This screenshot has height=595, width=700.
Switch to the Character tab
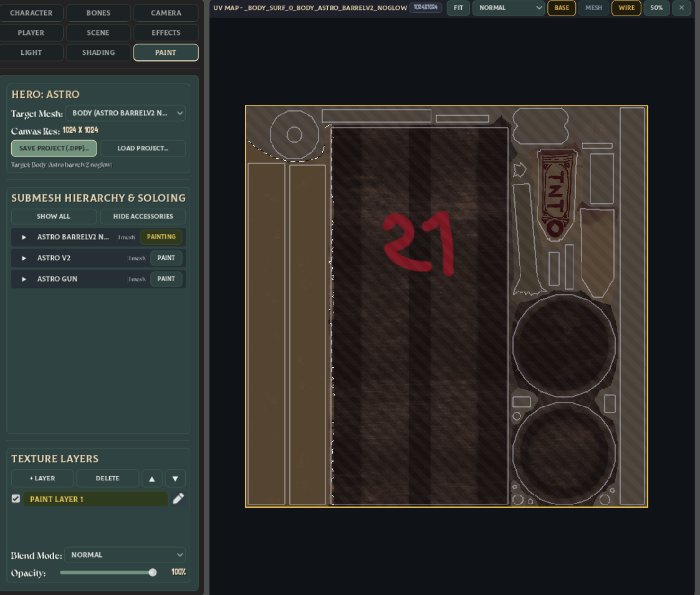[x=31, y=13]
